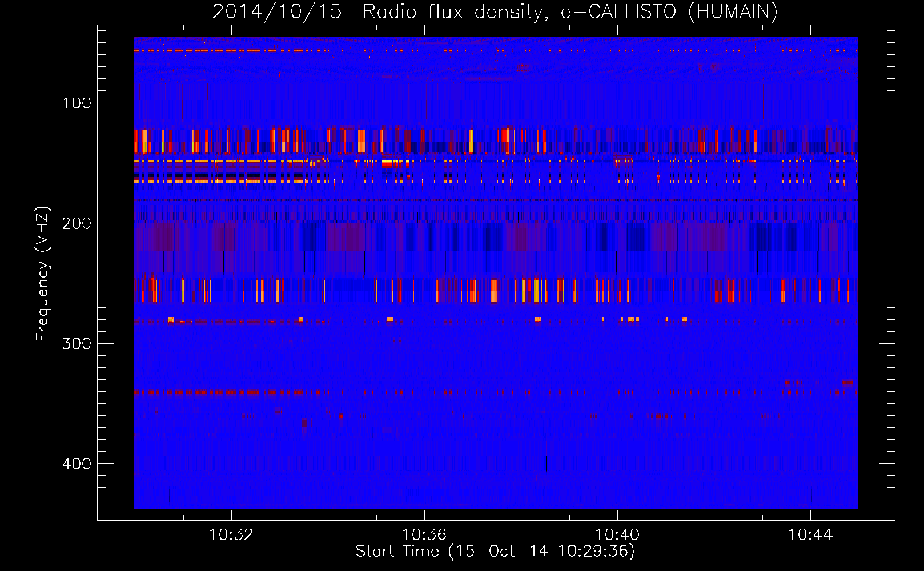Image resolution: width=924 pixels, height=571 pixels.
Task: Click the 10:44 time tick label
Action: coord(810,534)
